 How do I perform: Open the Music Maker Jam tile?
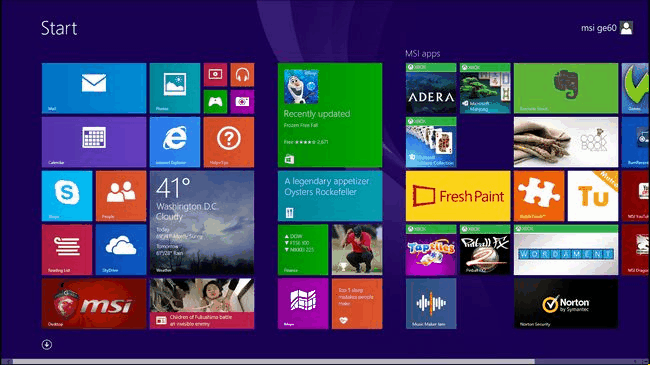(431, 304)
